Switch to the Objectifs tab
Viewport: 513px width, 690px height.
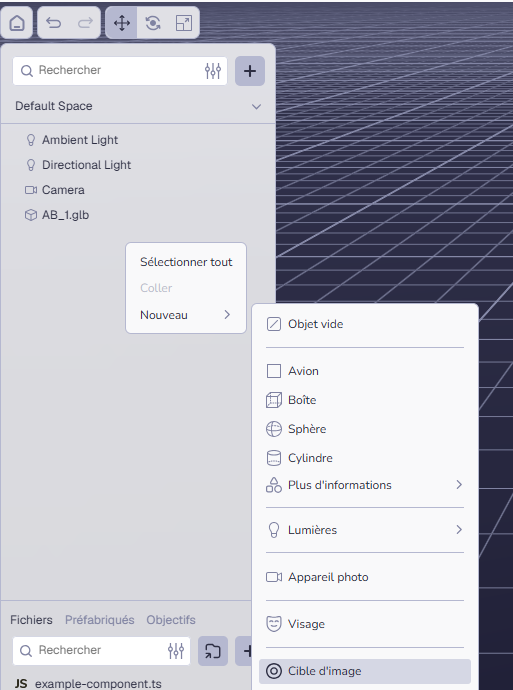[x=171, y=620]
